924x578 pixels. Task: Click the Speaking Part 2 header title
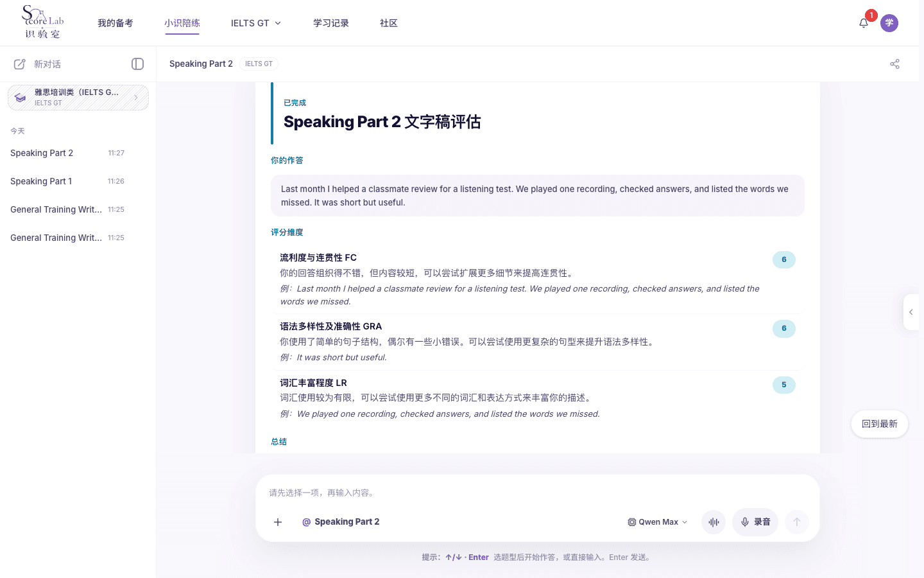click(x=201, y=64)
